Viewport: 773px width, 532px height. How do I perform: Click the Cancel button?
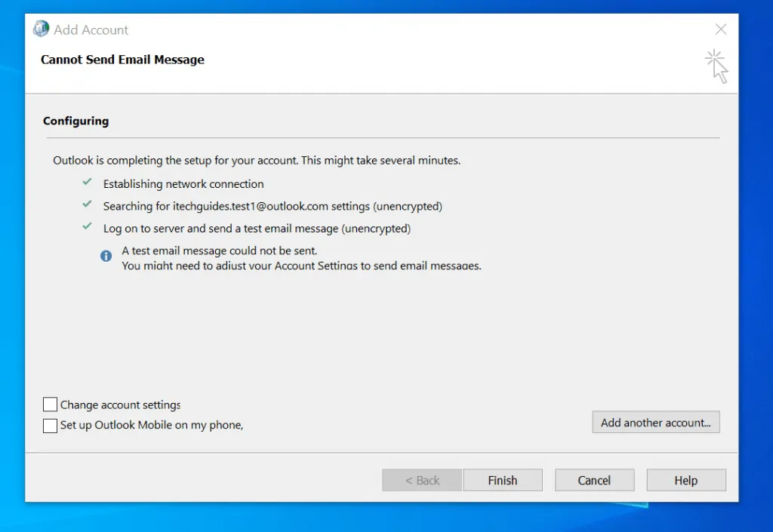pyautogui.click(x=594, y=480)
